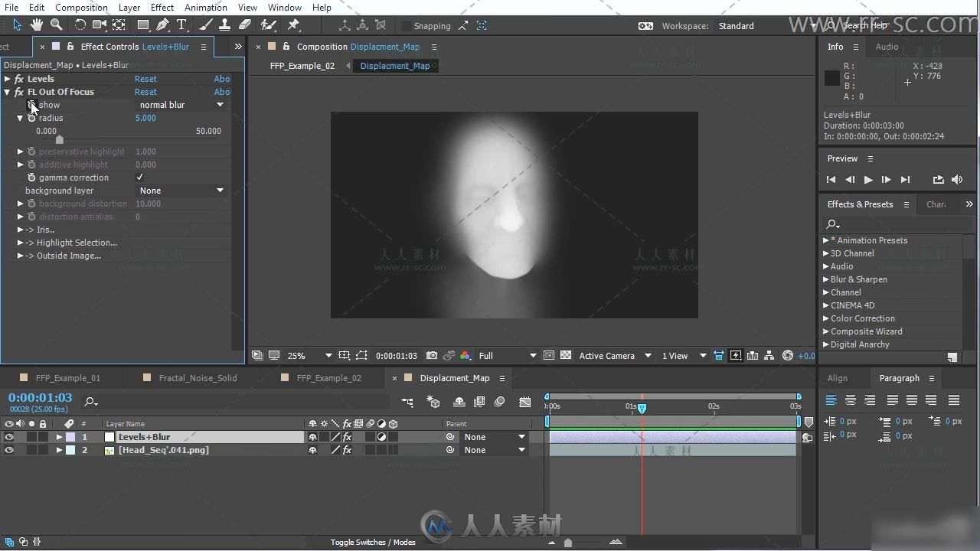Open the Graph Editor icon in the timeline
Image resolution: width=980 pixels, height=551 pixels.
[x=524, y=402]
